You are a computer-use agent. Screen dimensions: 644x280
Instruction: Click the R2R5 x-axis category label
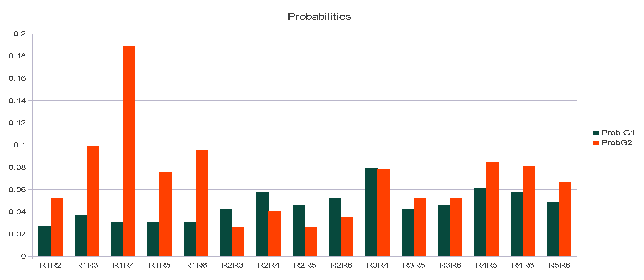[x=305, y=265]
